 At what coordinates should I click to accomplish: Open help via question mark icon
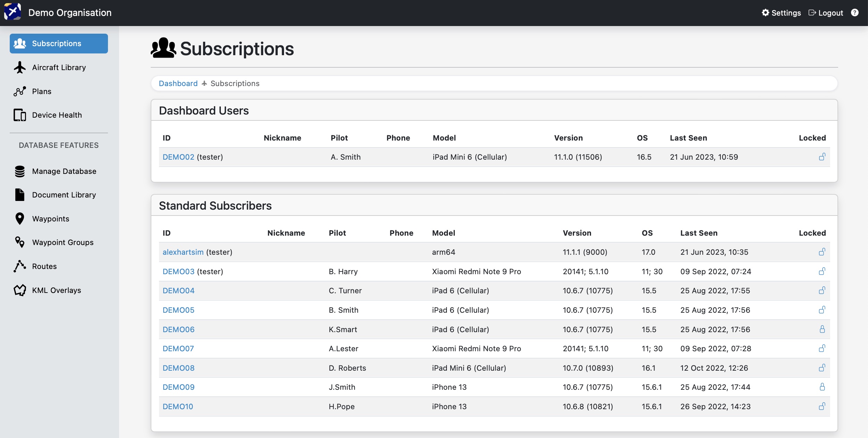pyautogui.click(x=854, y=13)
